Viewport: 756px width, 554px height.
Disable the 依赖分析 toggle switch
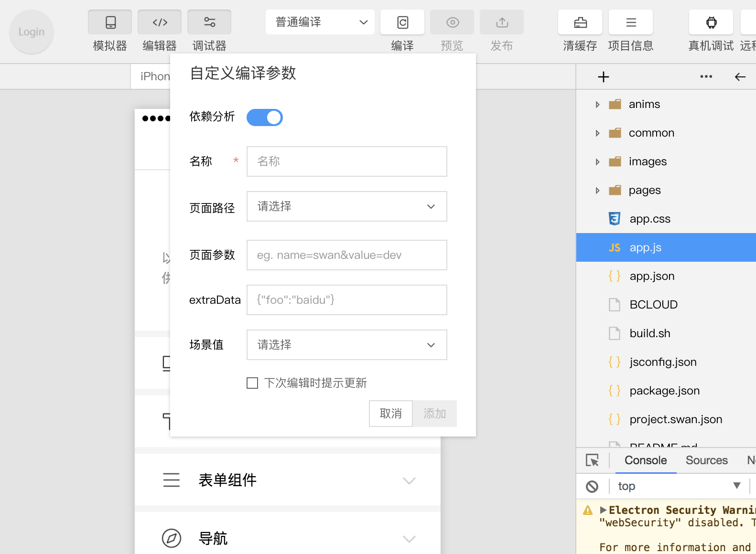coord(265,117)
